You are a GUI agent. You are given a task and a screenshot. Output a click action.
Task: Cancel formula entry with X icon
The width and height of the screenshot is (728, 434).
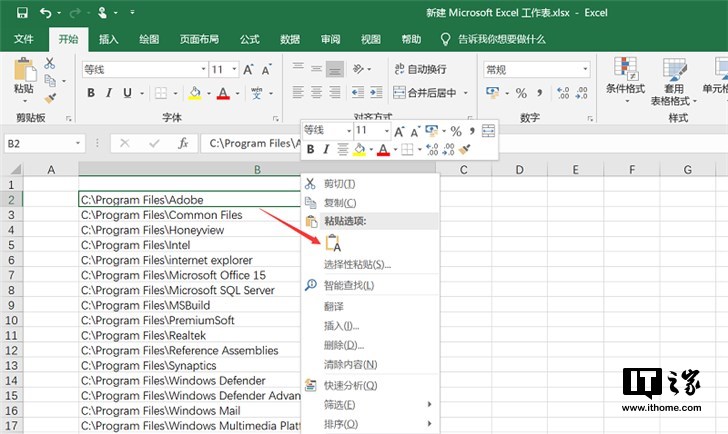[124, 143]
